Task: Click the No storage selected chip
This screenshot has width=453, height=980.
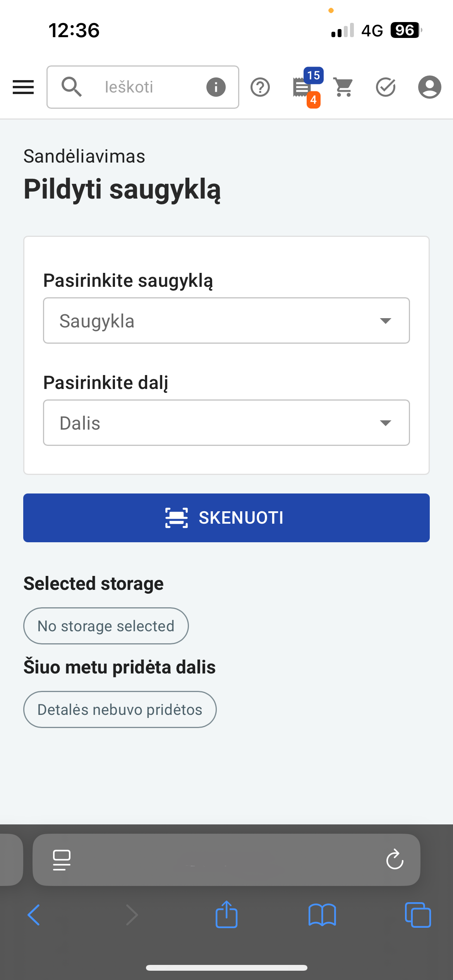Action: click(x=106, y=626)
